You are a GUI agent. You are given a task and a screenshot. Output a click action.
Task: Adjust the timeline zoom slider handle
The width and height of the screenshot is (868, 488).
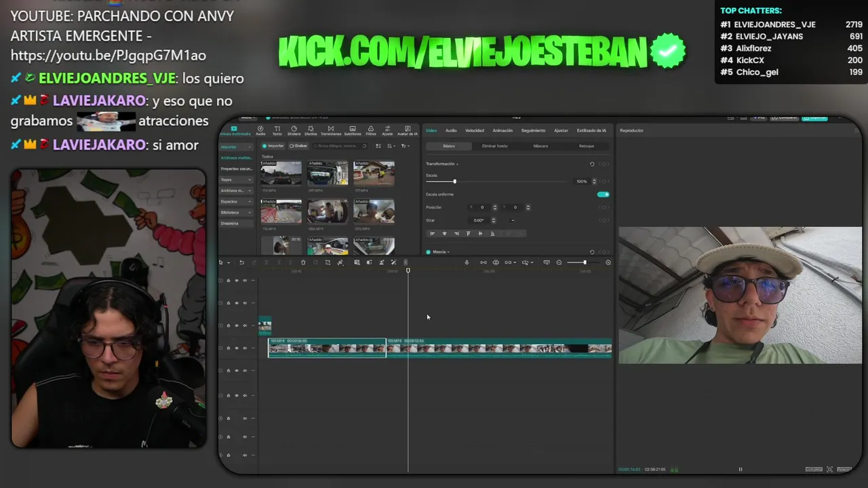[x=585, y=262]
